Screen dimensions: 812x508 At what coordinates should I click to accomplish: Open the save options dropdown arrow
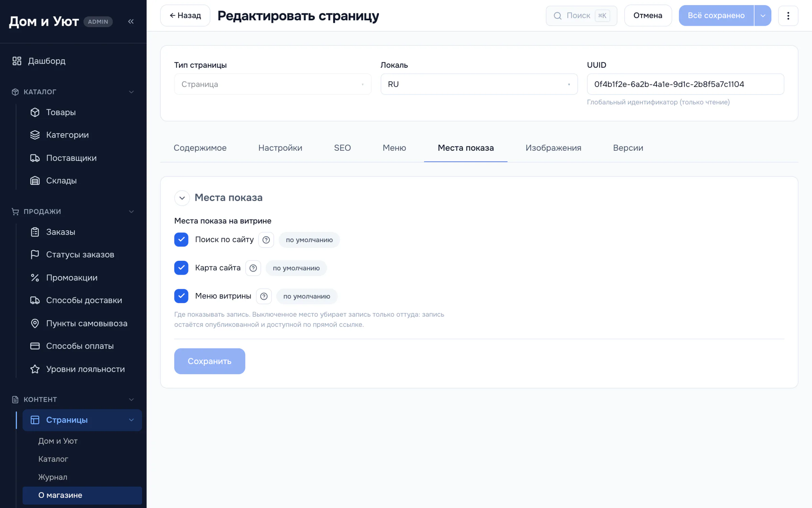tap(763, 16)
